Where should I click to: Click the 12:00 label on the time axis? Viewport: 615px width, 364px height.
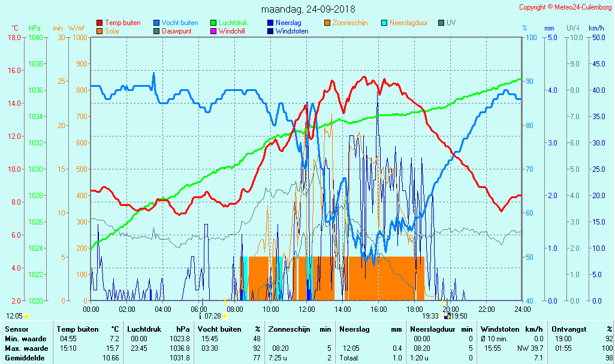pyautogui.click(x=306, y=309)
